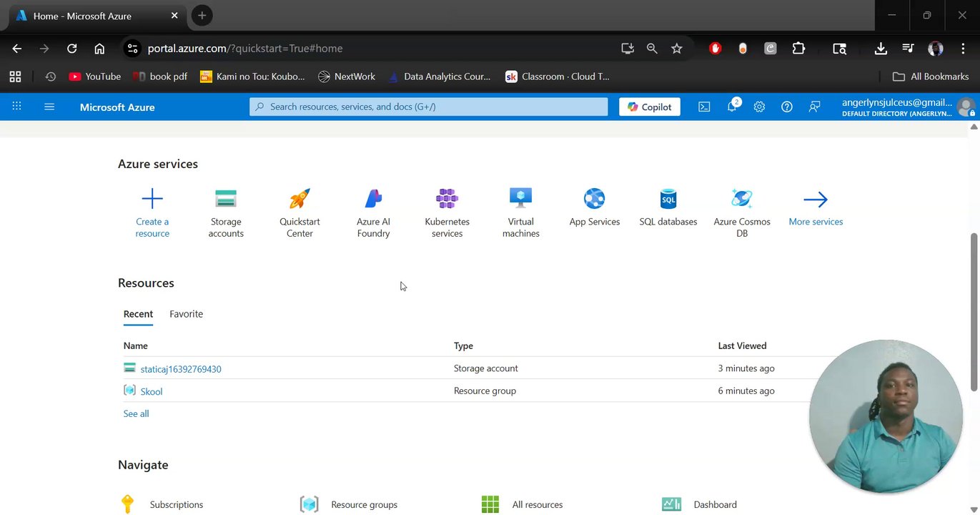Viewport: 980px width, 515px height.
Task: Open Azure portal settings gear
Action: [759, 107]
